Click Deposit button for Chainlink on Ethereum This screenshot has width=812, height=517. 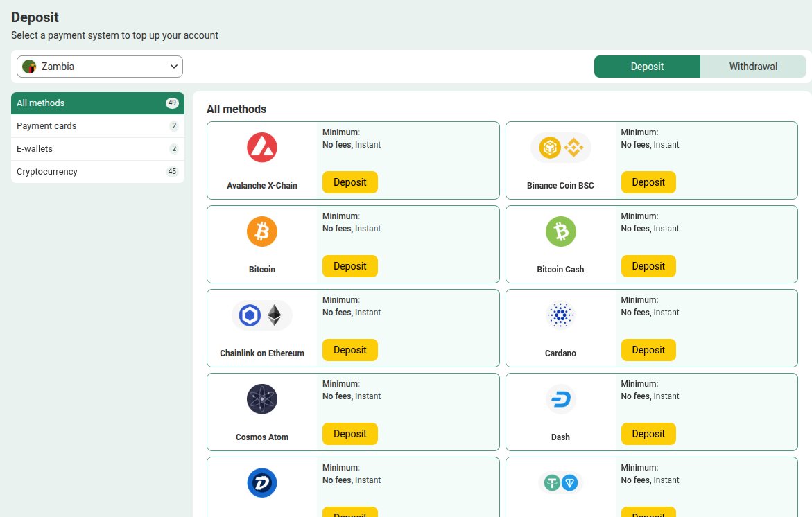pyautogui.click(x=350, y=350)
